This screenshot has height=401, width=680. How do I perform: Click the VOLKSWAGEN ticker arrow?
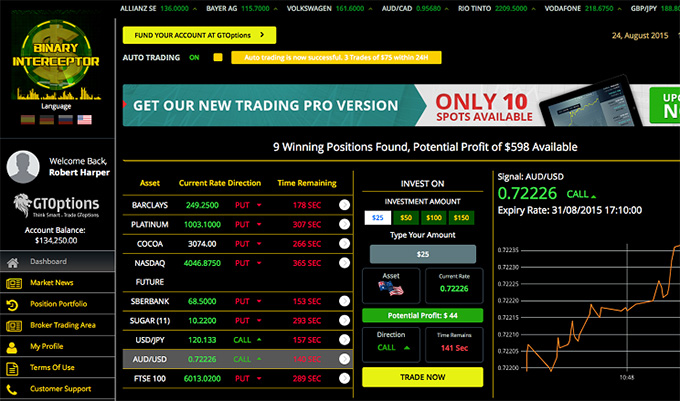[370, 9]
